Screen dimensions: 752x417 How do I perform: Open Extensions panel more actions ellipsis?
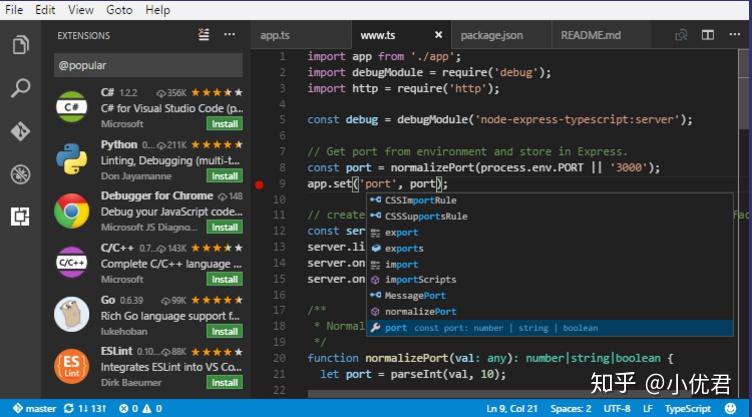(230, 35)
